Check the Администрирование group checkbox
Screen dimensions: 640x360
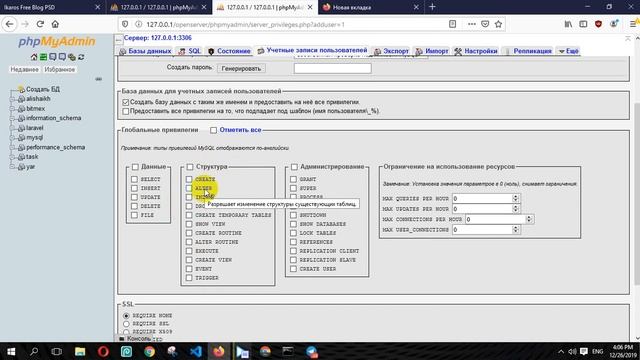pos(294,167)
